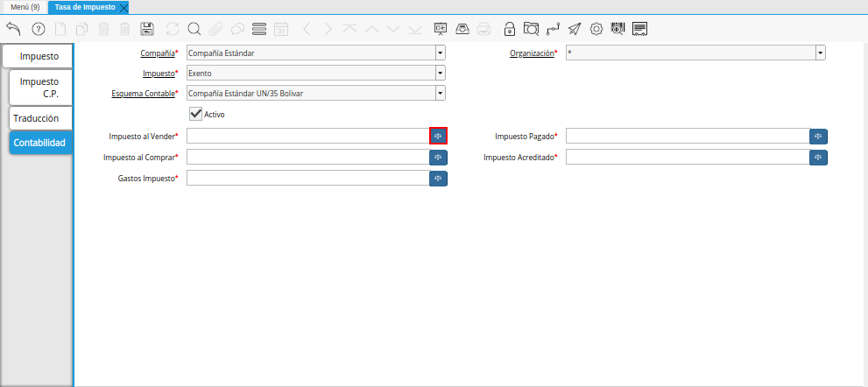868x387 pixels.
Task: Click the Impuesto al Vender account lookup button
Action: [438, 136]
